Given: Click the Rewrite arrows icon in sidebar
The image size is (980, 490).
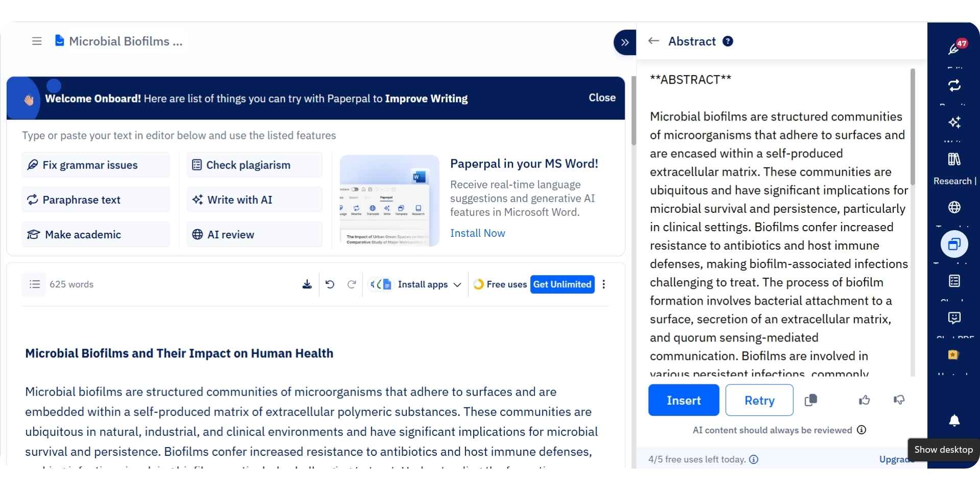Looking at the screenshot, I should (x=954, y=86).
